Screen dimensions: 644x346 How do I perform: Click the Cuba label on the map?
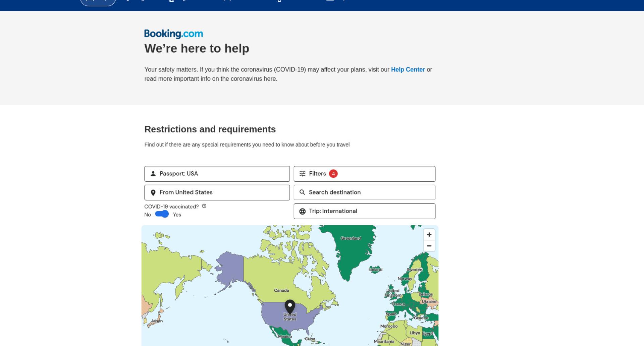tap(310, 339)
